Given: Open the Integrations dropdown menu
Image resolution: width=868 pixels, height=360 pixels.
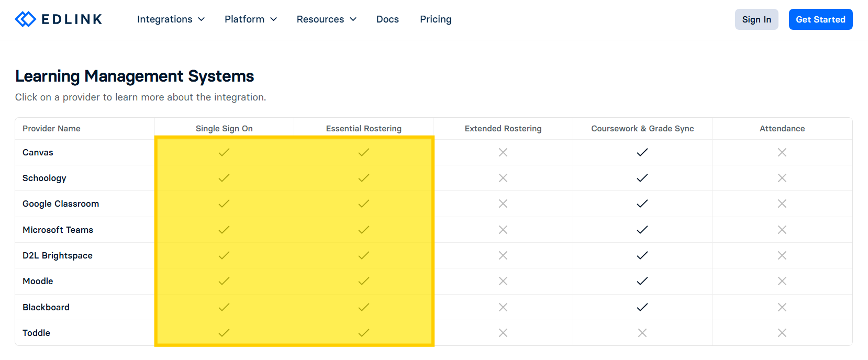Looking at the screenshot, I should 171,19.
